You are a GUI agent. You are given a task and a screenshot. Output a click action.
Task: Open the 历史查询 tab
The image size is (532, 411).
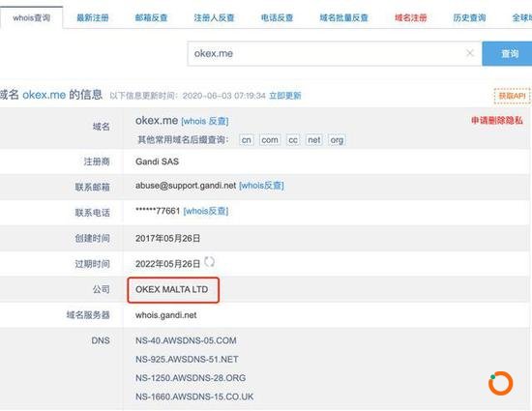point(469,17)
